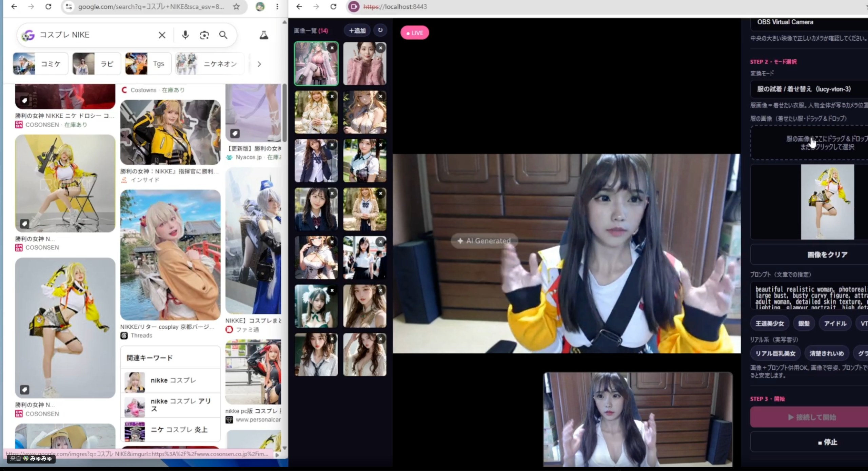Open the Chrome three-dot menu
Image resolution: width=868 pixels, height=471 pixels.
point(277,6)
